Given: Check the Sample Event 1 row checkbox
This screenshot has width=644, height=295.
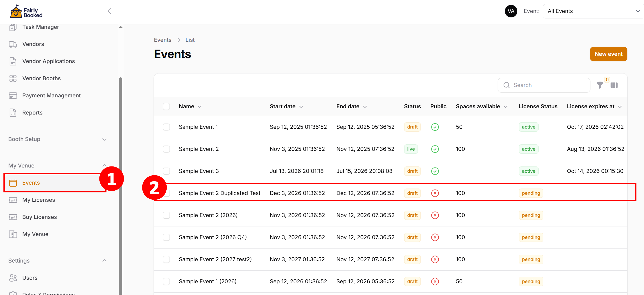Looking at the screenshot, I should 166,127.
